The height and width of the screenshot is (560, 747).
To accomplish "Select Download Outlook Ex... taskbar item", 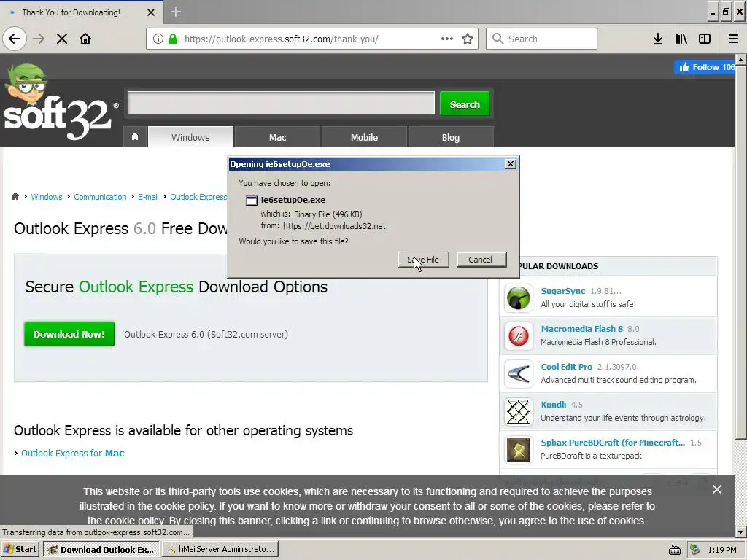I will pyautogui.click(x=101, y=549).
